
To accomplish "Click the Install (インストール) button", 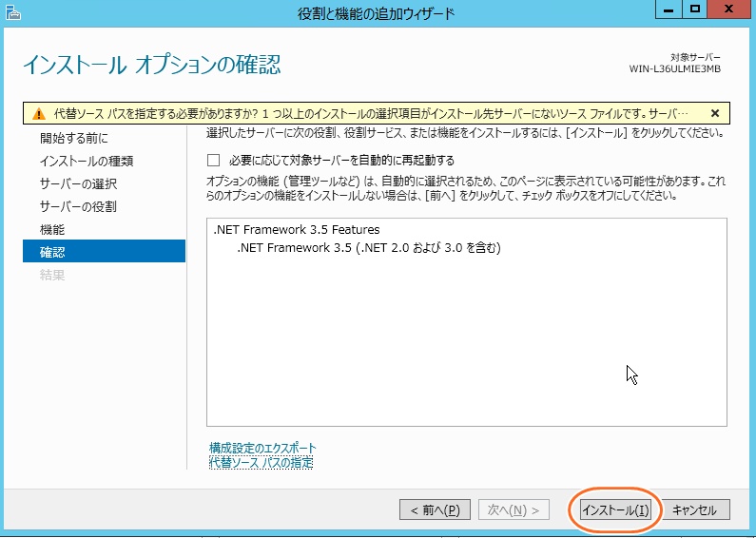I will 614,510.
